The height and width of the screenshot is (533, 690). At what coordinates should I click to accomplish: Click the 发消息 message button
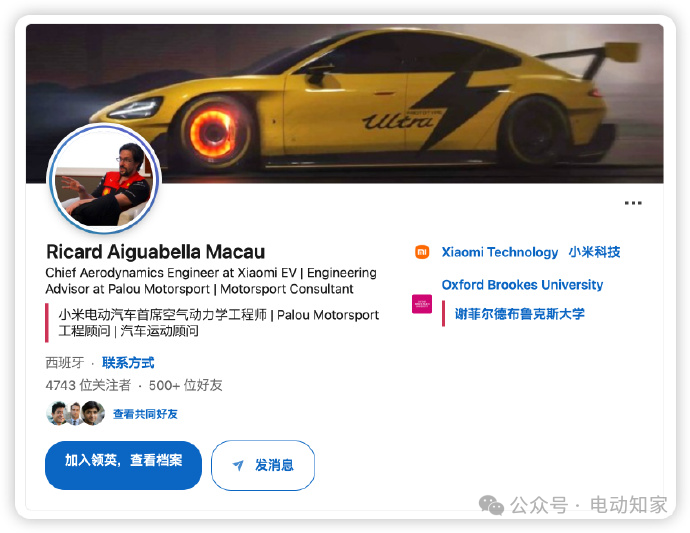point(263,465)
